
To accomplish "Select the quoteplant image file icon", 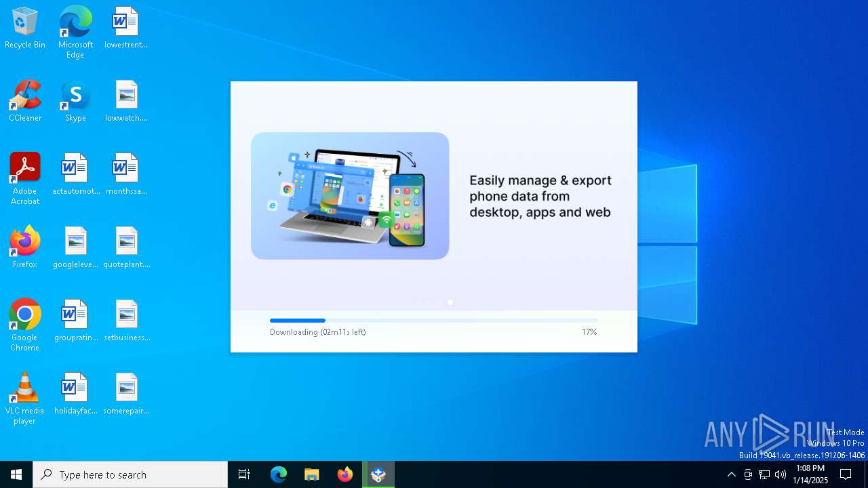I will (x=126, y=247).
